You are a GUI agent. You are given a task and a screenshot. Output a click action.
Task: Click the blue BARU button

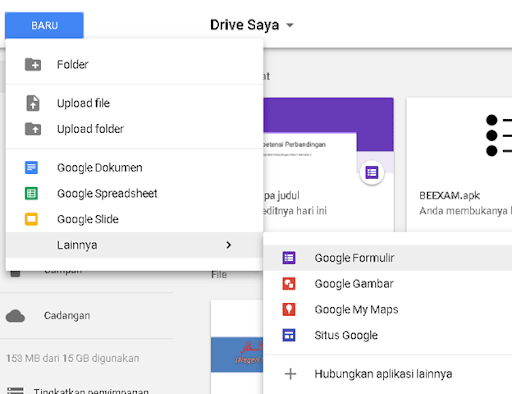pyautogui.click(x=44, y=25)
